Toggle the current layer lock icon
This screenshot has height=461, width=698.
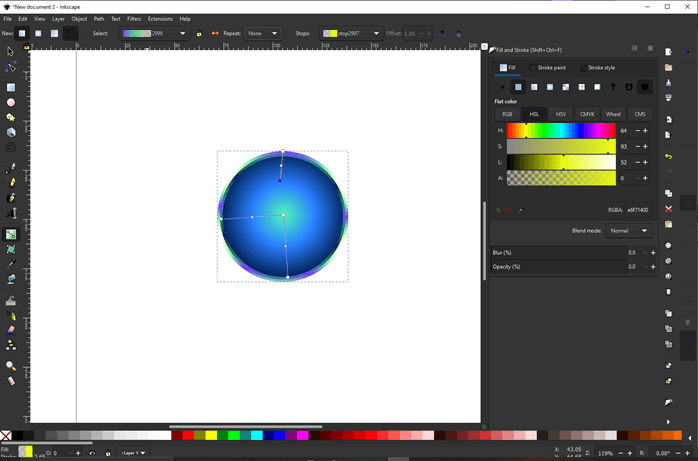pyautogui.click(x=108, y=453)
